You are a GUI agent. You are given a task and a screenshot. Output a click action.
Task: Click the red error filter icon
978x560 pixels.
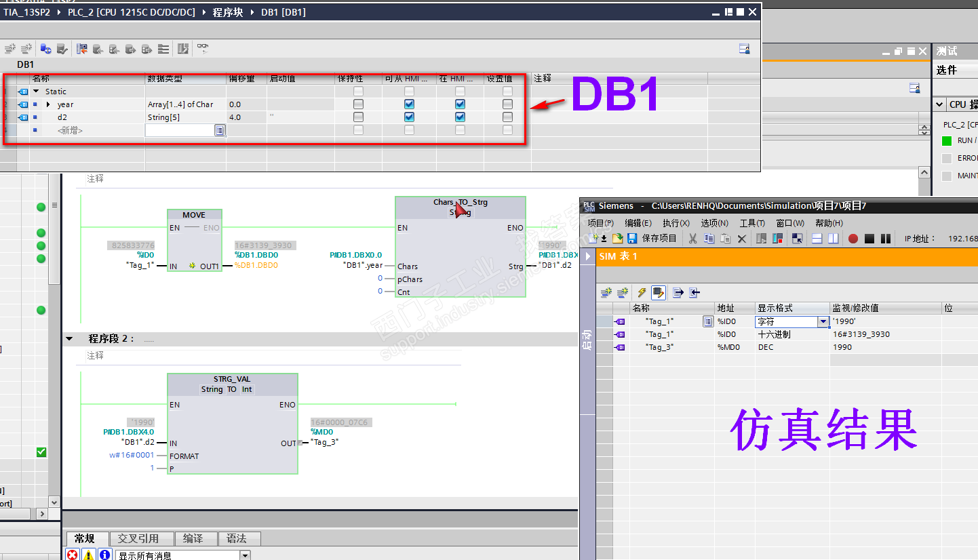point(73,555)
